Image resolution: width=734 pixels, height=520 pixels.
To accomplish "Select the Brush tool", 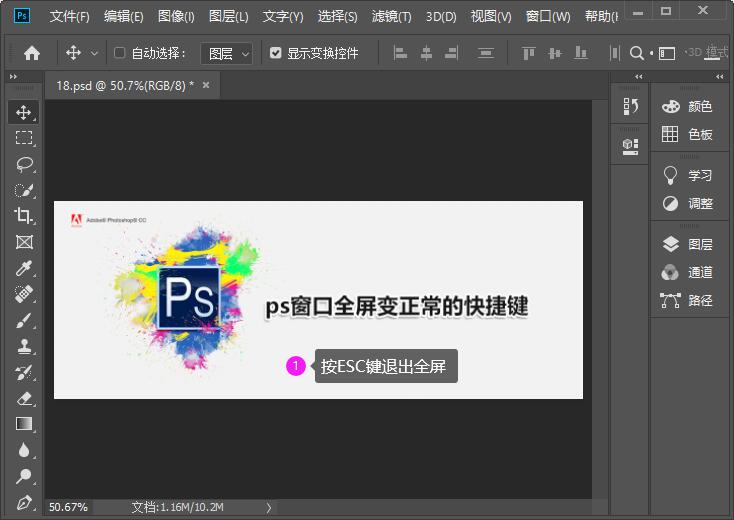I will coord(24,321).
